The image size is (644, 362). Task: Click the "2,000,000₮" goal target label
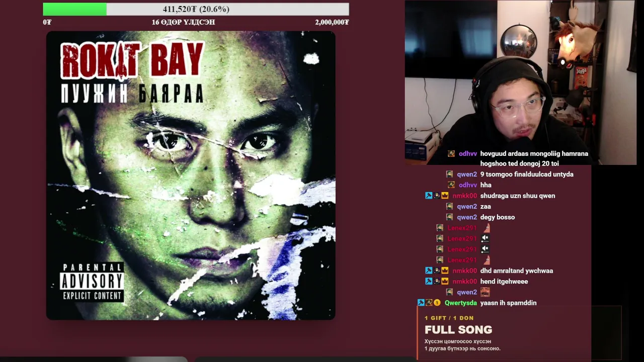pyautogui.click(x=332, y=22)
